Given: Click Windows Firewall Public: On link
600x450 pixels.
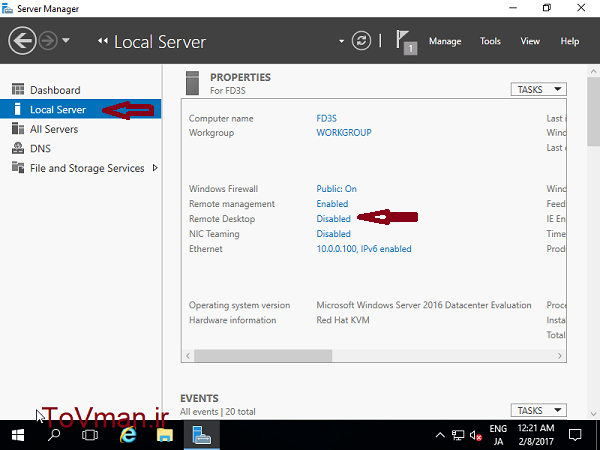Looking at the screenshot, I should [x=336, y=189].
